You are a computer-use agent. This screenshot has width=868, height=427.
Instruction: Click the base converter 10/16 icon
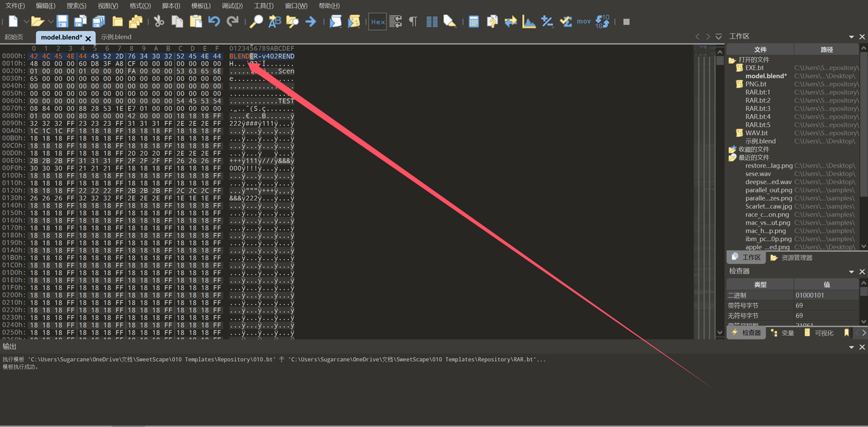coord(602,22)
